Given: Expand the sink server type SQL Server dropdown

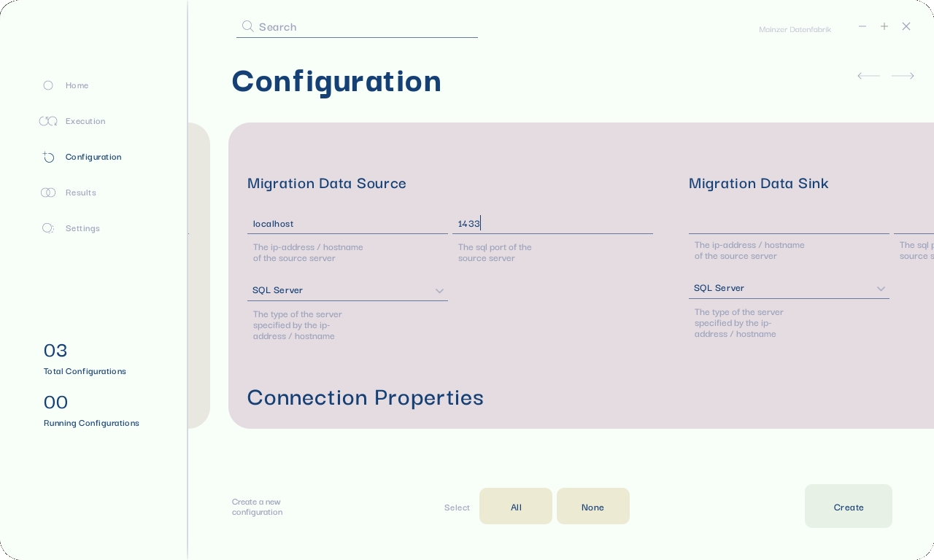Looking at the screenshot, I should coord(789,288).
